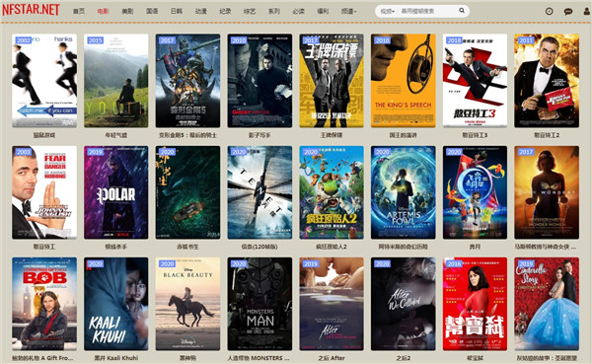This screenshot has height=364, width=592.
Task: Go to NFSTAR.NET logo homepage
Action: pyautogui.click(x=31, y=10)
